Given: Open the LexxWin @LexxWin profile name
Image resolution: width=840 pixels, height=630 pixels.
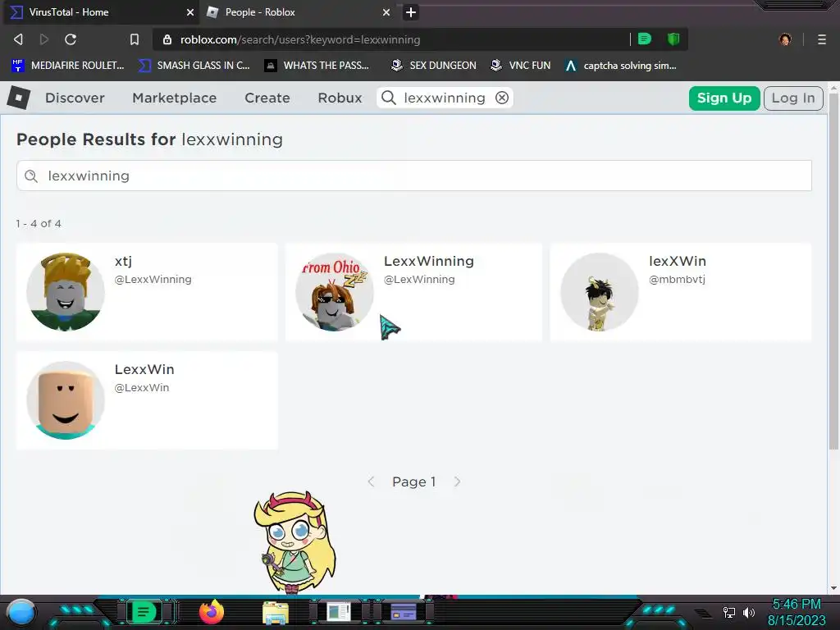Looking at the screenshot, I should (144, 370).
